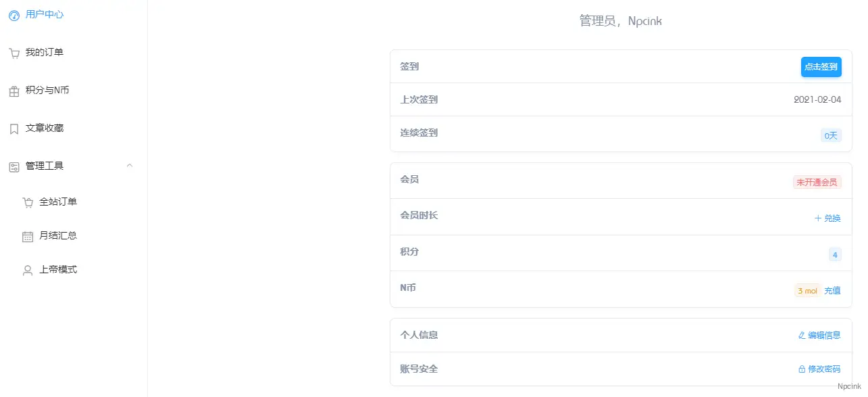Click the shopping cart icon beside 我的订单
This screenshot has height=397, width=868.
14,53
